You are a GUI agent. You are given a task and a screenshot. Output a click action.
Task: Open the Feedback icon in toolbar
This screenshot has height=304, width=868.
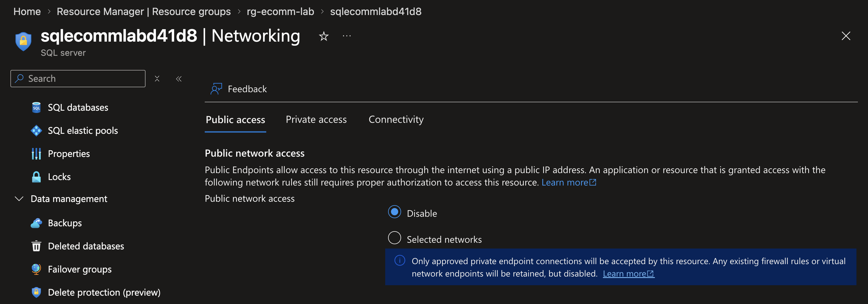pos(216,89)
